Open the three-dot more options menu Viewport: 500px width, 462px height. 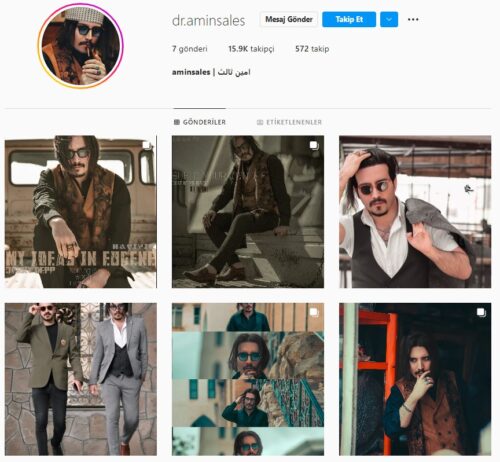click(413, 20)
